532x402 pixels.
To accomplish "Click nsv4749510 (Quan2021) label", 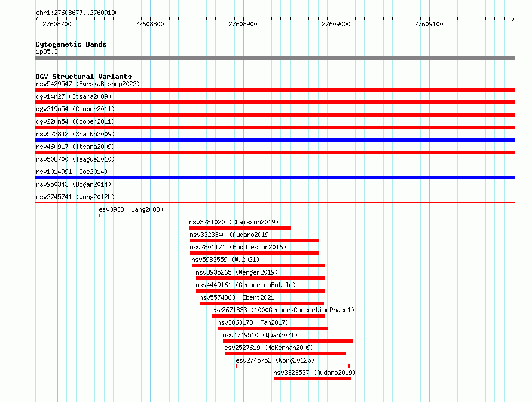I will click(x=260, y=335).
